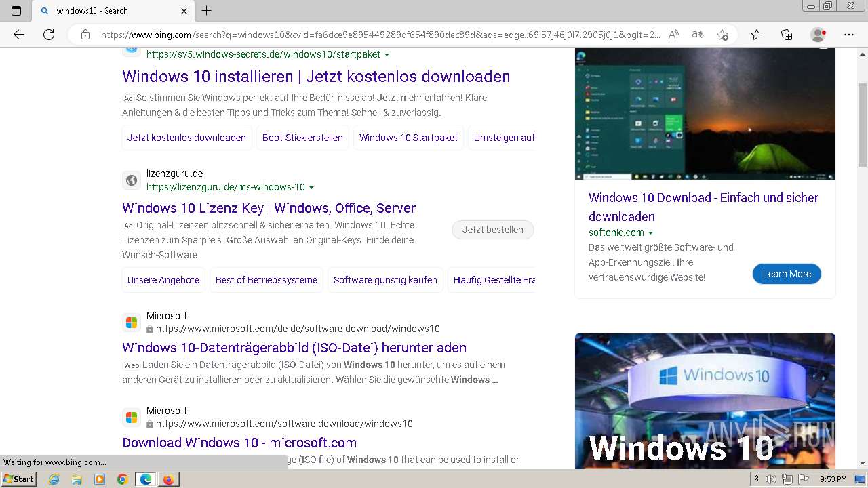Click the 'Jetzt kostenlos downloaden' sitelink chip
868x488 pixels.
[x=186, y=138]
